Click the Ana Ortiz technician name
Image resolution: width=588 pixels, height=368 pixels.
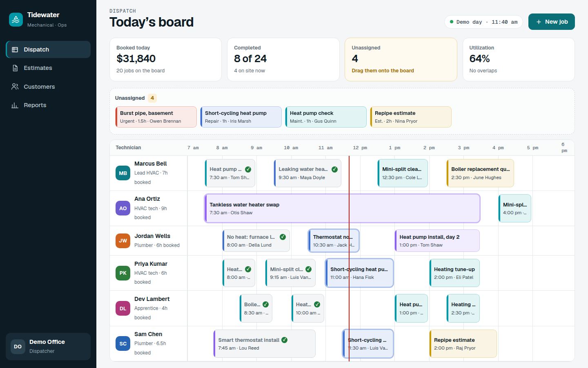click(x=147, y=199)
